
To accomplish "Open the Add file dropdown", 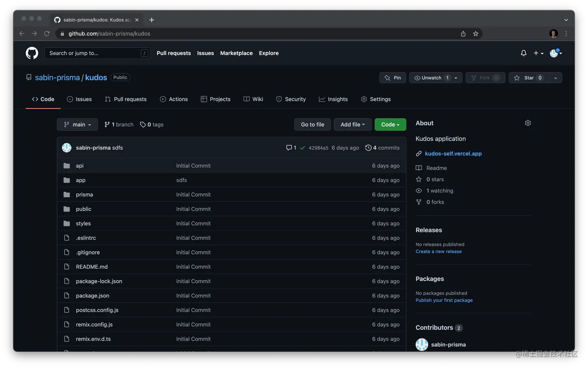I will tap(353, 124).
